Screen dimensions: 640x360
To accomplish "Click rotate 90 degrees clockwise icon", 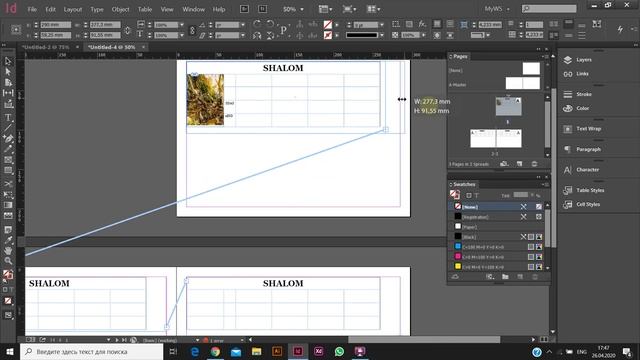I will coord(257,24).
